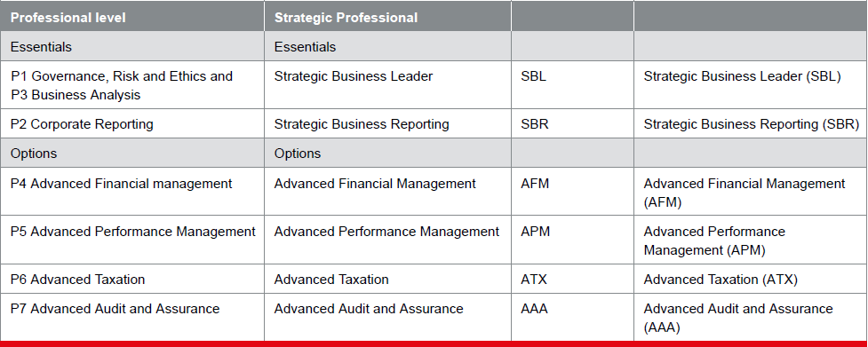Select the APM abbreviation cell
The width and height of the screenshot is (868, 347).
[572, 240]
